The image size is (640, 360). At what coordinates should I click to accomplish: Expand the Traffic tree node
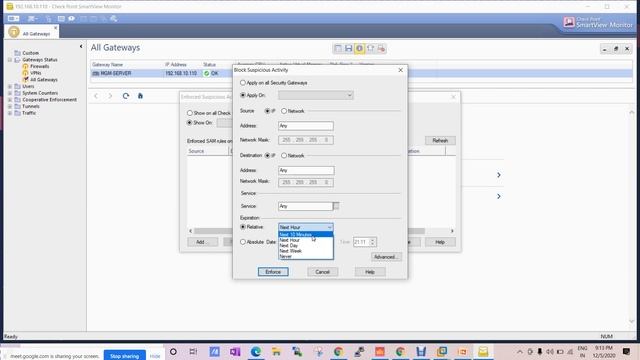[x=10, y=113]
